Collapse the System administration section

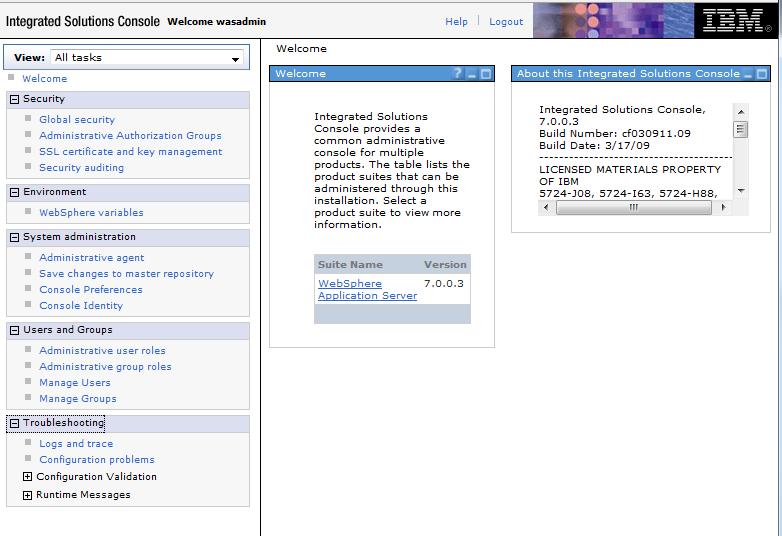point(14,237)
